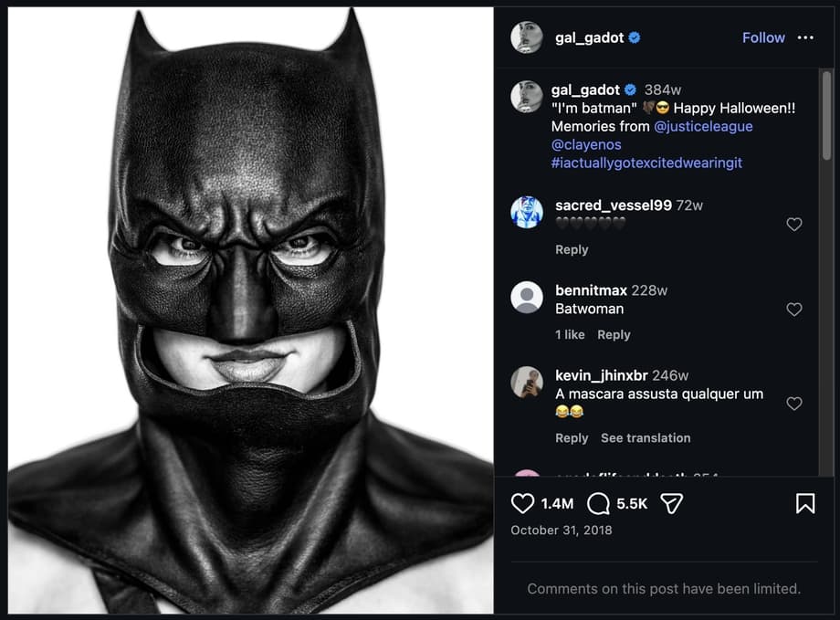840x620 pixels.
Task: Open sacred_vessel99's profile avatar
Action: click(527, 212)
